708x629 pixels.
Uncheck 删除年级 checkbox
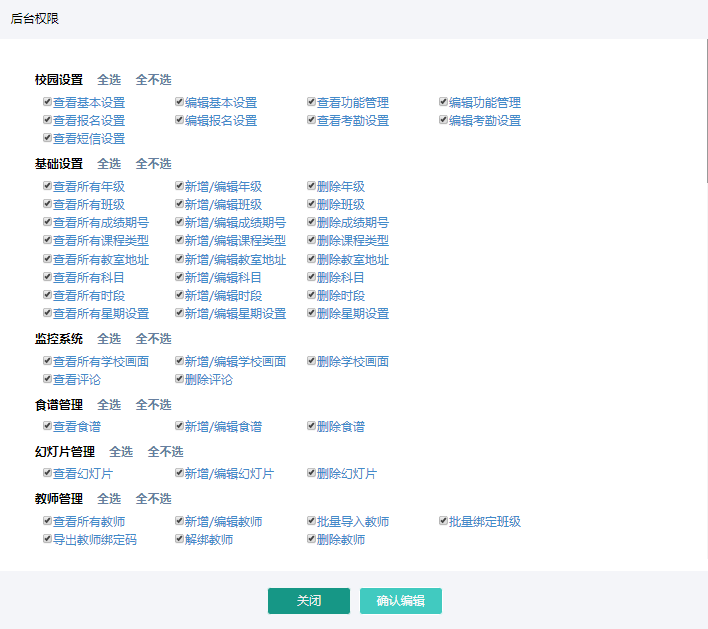[x=311, y=186]
